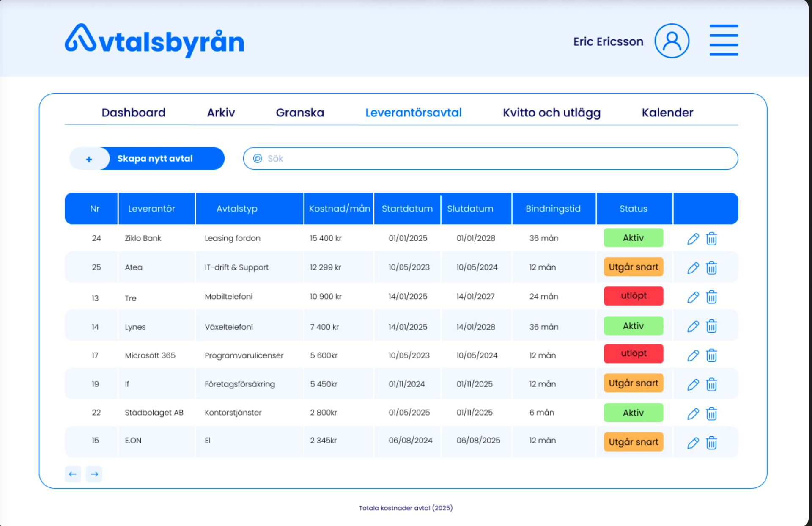Open the hamburger menu
The height and width of the screenshot is (526, 812).
coord(724,40)
